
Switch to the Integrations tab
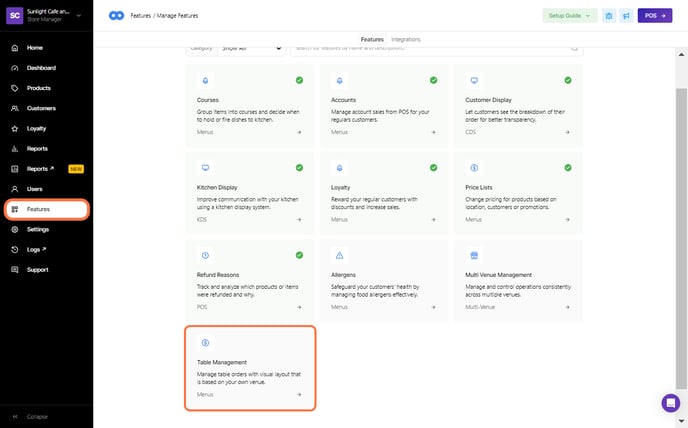coord(406,39)
